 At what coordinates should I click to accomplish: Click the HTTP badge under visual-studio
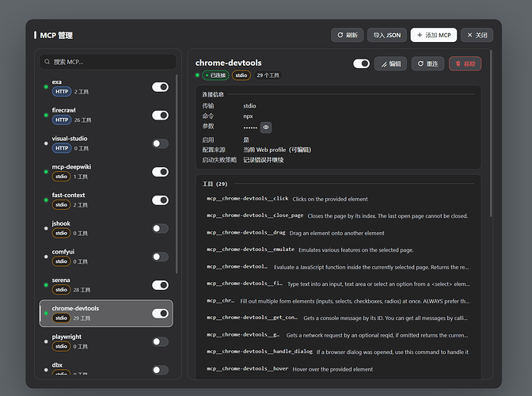coord(62,148)
